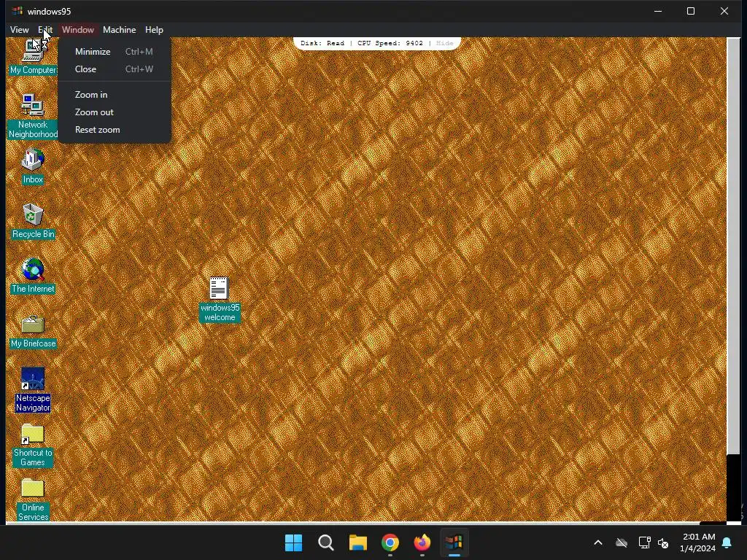This screenshot has height=560, width=747.
Task: Choose Minimize from the Window menu
Action: point(115,52)
